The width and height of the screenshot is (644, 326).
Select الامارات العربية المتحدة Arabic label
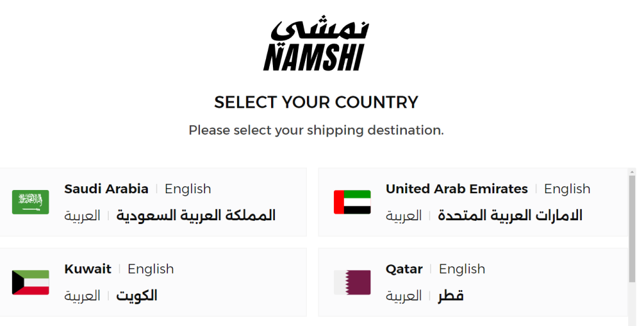point(509,216)
